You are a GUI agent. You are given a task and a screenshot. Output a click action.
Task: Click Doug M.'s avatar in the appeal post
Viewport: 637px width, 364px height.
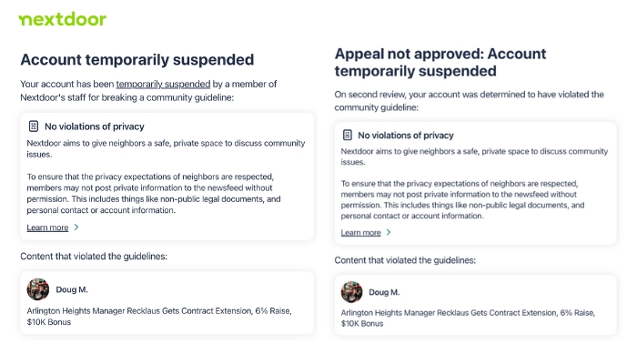tap(351, 292)
